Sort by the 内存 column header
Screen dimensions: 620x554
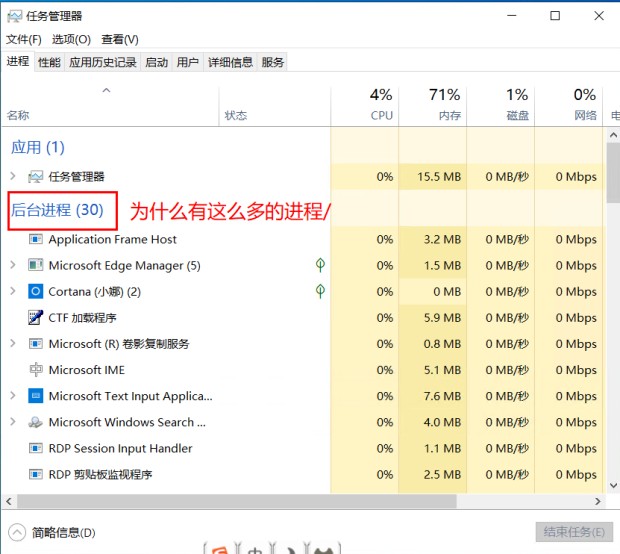(433, 107)
